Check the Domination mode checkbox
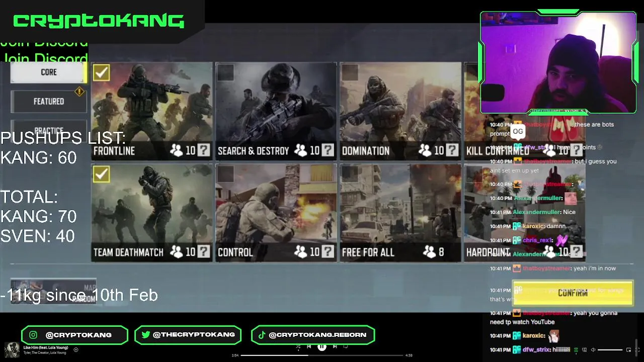Image resolution: width=644 pixels, height=362 pixels. [350, 72]
